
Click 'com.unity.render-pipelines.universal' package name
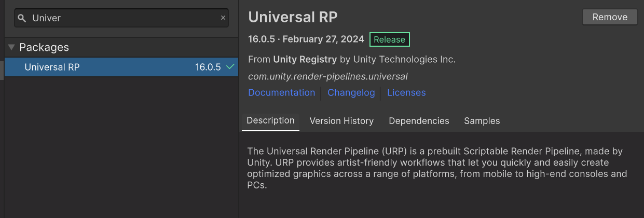point(328,76)
